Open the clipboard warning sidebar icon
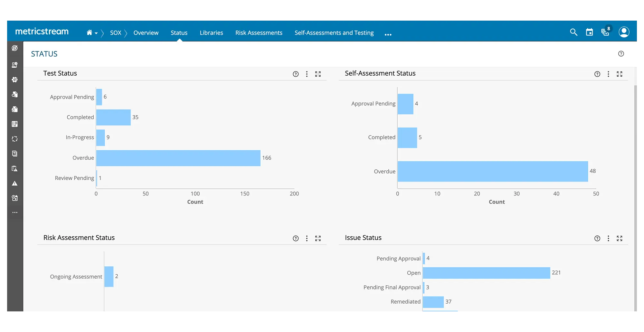This screenshot has width=644, height=332. [15, 168]
